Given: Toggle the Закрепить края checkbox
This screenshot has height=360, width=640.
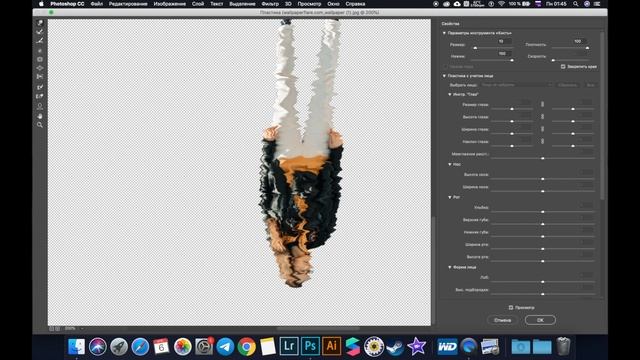Looking at the screenshot, I should (563, 67).
